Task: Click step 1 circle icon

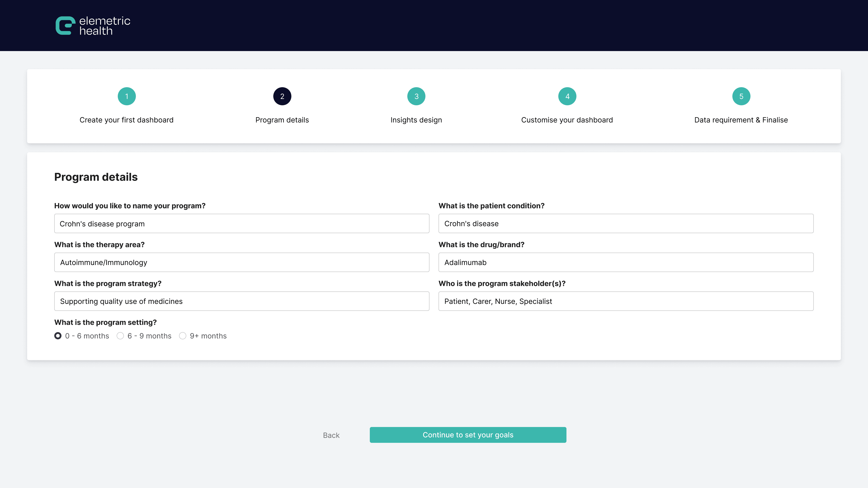Action: (x=126, y=96)
